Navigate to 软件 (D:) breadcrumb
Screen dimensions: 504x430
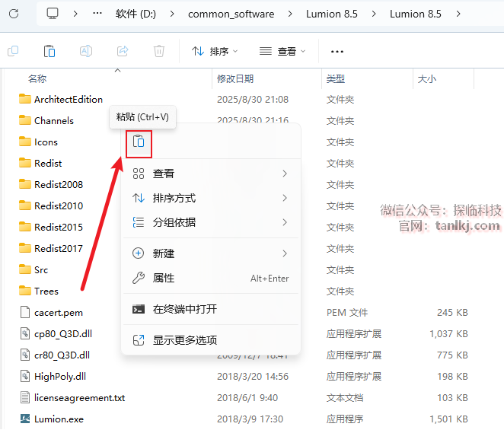pyautogui.click(x=136, y=14)
